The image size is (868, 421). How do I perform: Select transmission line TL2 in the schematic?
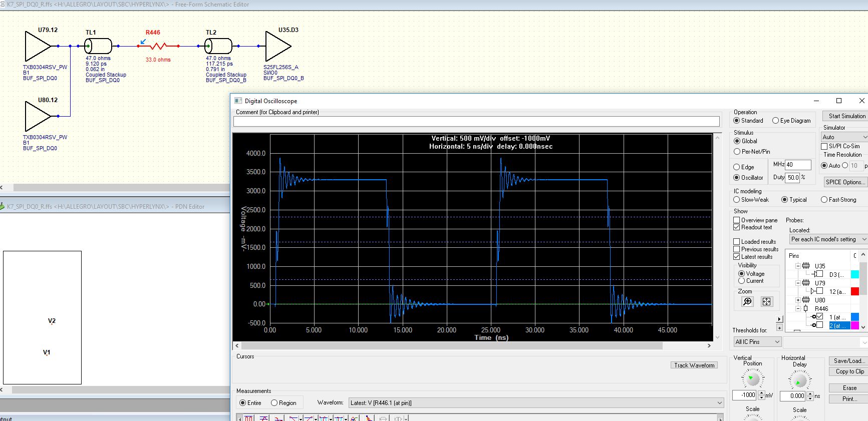coord(218,46)
